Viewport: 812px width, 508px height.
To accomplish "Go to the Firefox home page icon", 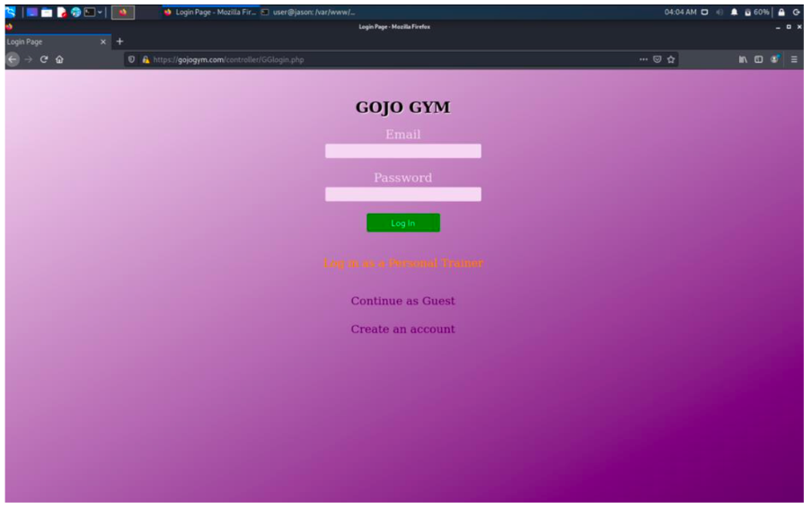I will tap(59, 59).
